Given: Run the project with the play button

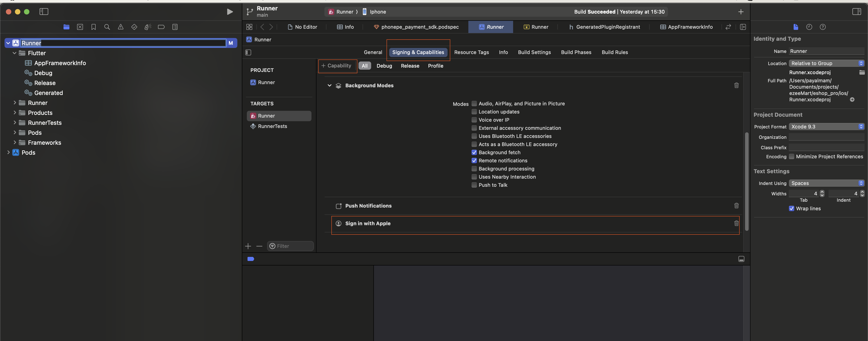Looking at the screenshot, I should (x=230, y=12).
